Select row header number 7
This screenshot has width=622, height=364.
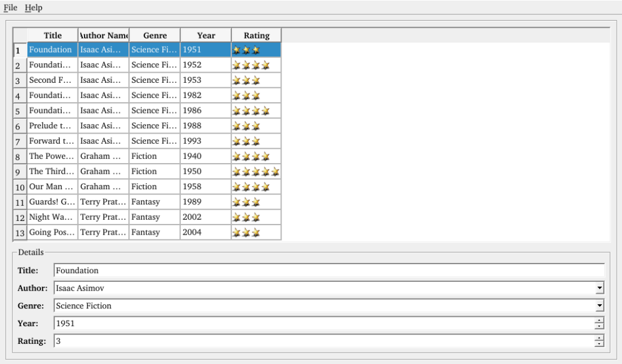click(18, 141)
